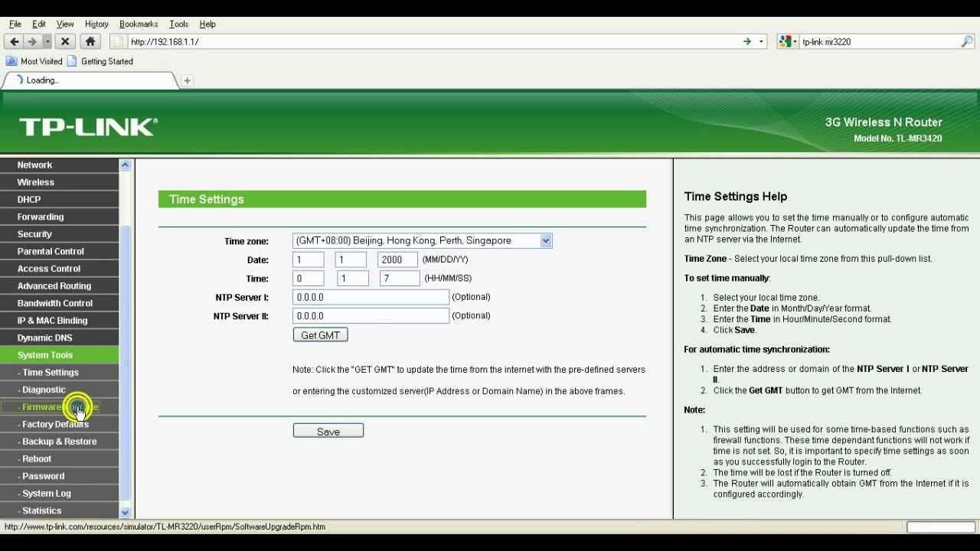Click the Time hour field

tap(308, 279)
